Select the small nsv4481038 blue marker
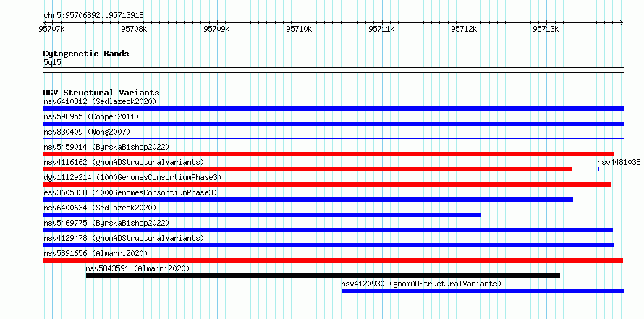This screenshot has height=319, width=644. point(598,169)
